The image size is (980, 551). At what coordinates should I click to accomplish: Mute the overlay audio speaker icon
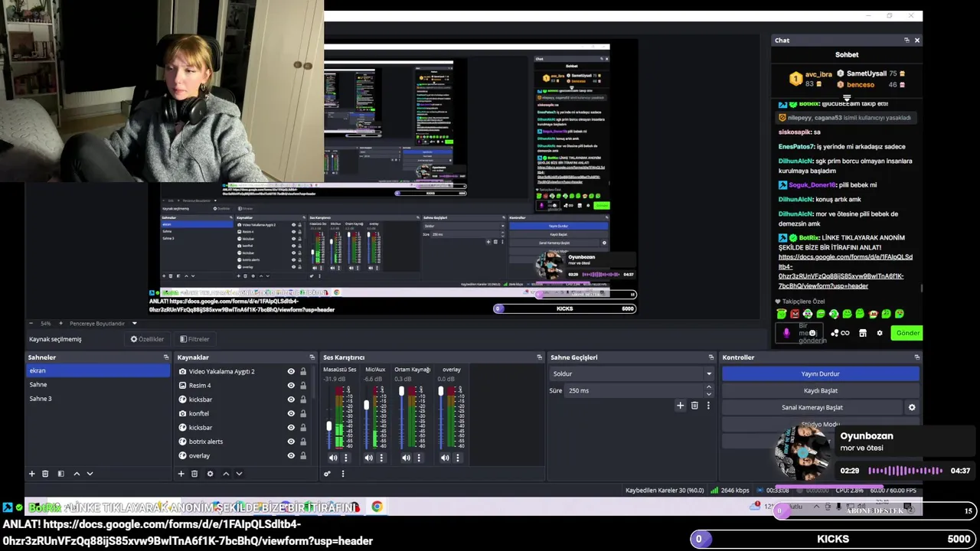445,458
